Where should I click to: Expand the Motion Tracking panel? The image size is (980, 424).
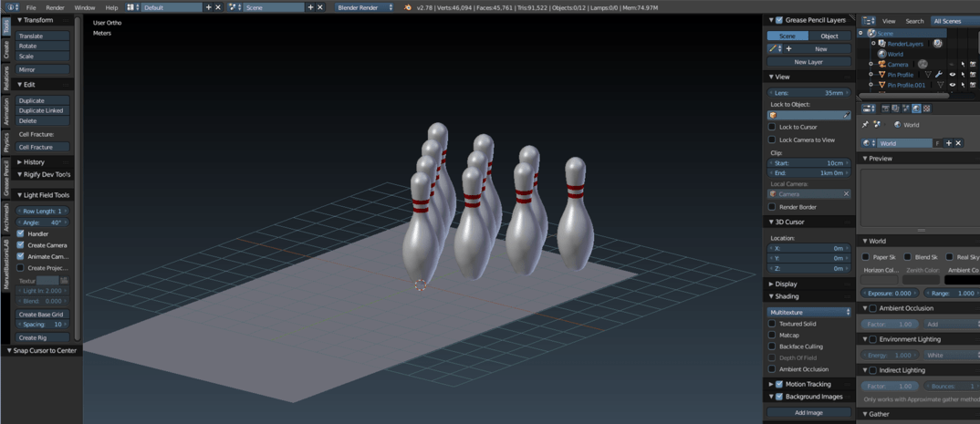pyautogui.click(x=771, y=384)
